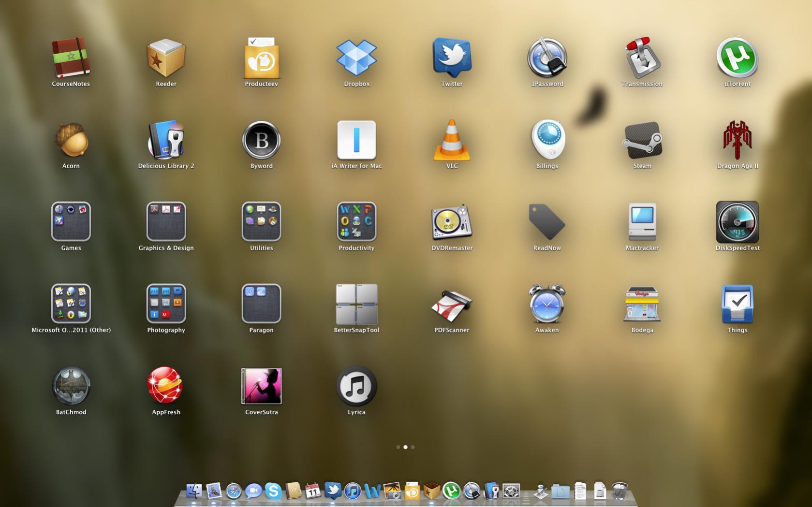The image size is (812, 507).
Task: Launch the Dropbox app
Action: pyautogui.click(x=356, y=58)
